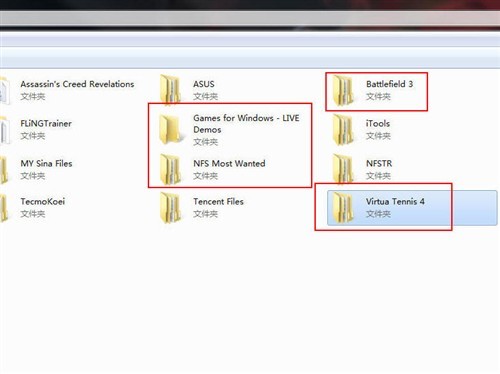This screenshot has height=374, width=500.
Task: Click the NFS Most Wanted folder icon
Action: 171,169
